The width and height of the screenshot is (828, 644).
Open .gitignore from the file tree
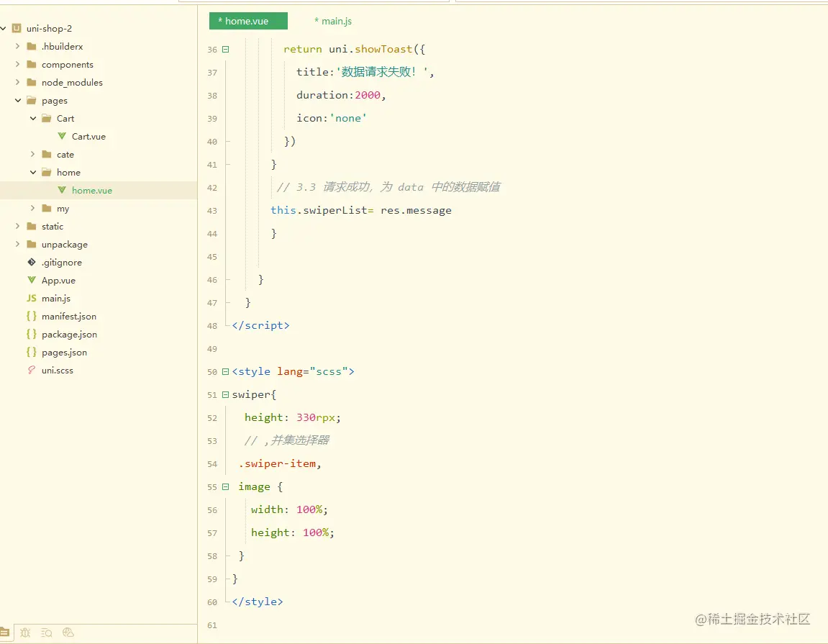tap(62, 262)
